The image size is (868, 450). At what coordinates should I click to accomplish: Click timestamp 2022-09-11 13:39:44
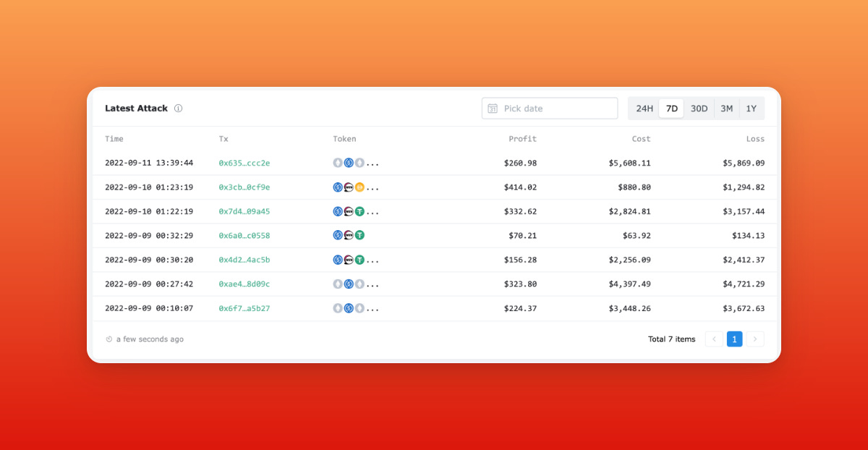point(149,163)
